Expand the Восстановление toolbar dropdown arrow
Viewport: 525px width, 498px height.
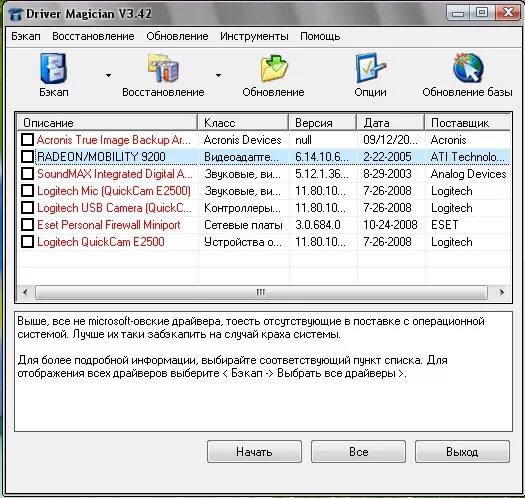tap(218, 75)
